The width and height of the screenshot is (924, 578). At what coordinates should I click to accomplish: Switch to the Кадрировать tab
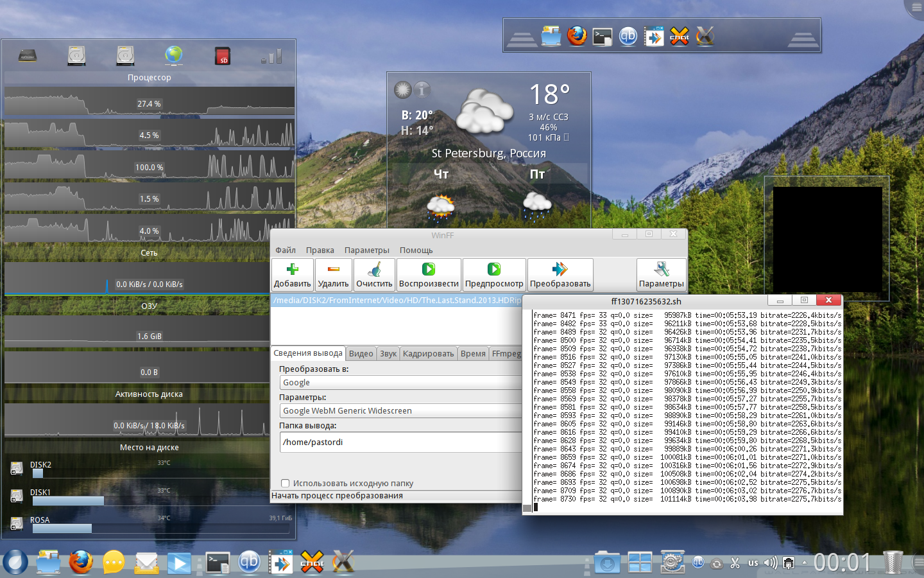(x=428, y=354)
